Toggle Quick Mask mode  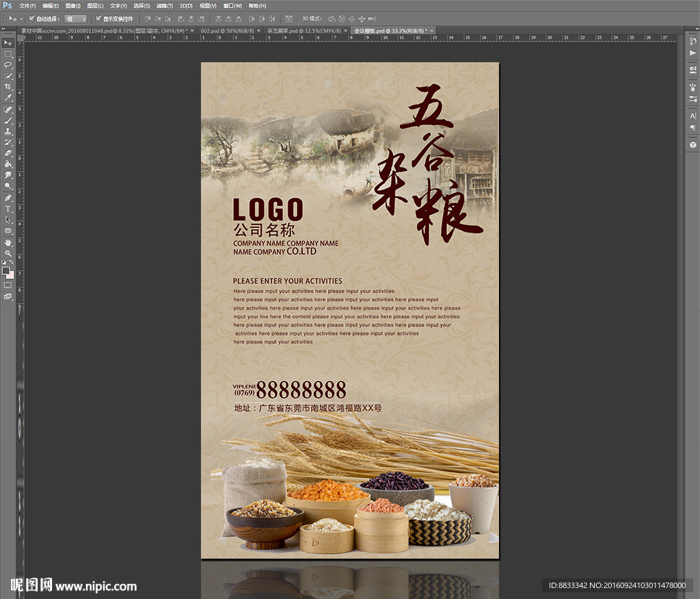click(x=8, y=284)
